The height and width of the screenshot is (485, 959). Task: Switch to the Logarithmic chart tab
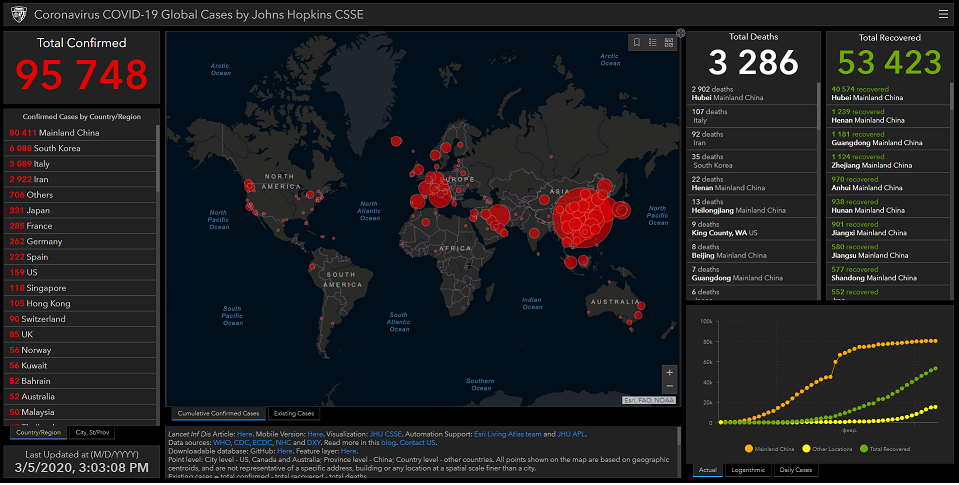coord(746,470)
